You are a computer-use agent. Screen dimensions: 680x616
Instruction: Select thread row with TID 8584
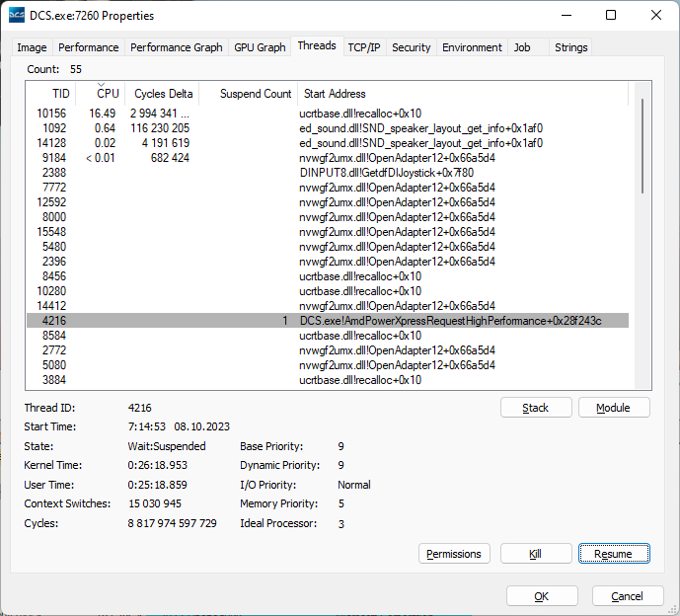328,336
